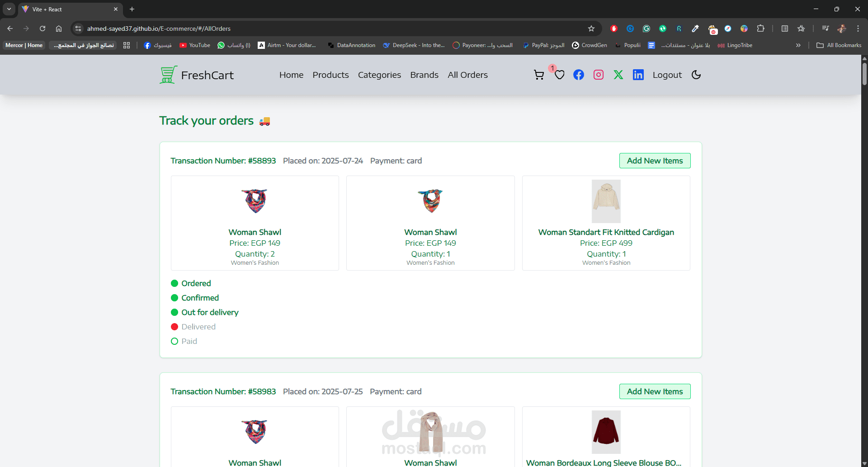
Task: View site information icon in address bar
Action: pos(78,29)
